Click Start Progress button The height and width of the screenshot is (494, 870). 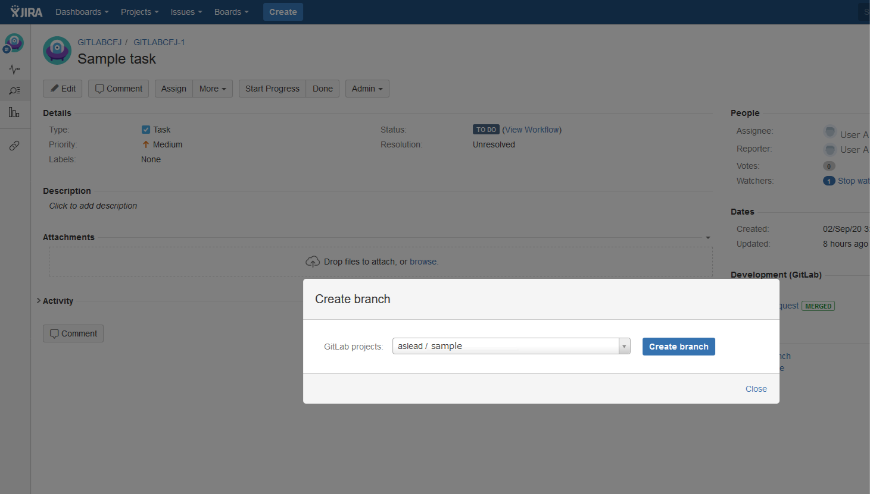(272, 89)
